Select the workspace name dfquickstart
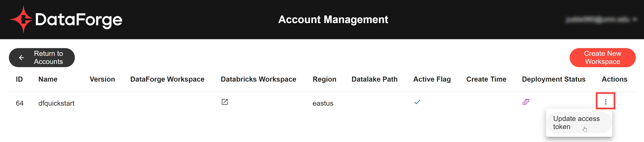This screenshot has width=644, height=142. 56,103
